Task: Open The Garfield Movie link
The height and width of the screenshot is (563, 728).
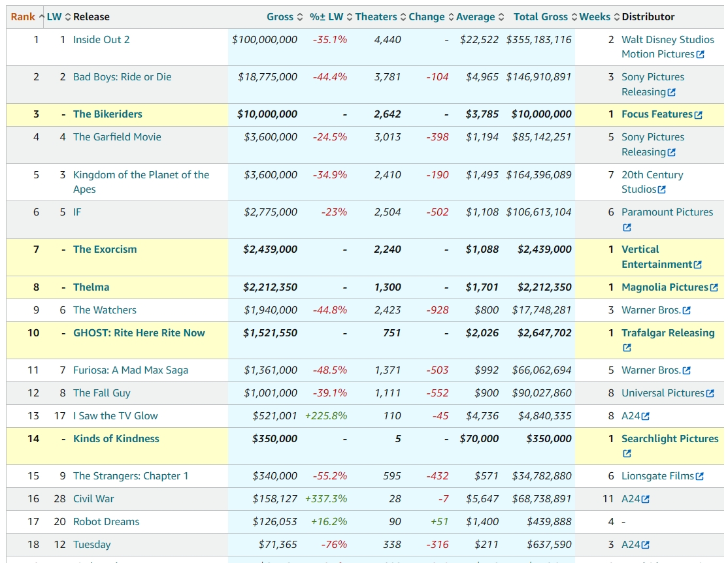Action: (x=117, y=137)
